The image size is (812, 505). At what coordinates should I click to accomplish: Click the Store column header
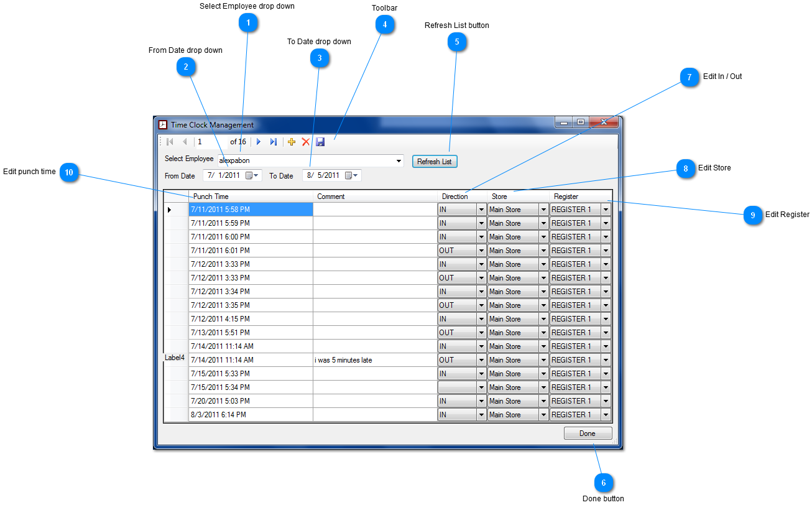click(x=518, y=197)
